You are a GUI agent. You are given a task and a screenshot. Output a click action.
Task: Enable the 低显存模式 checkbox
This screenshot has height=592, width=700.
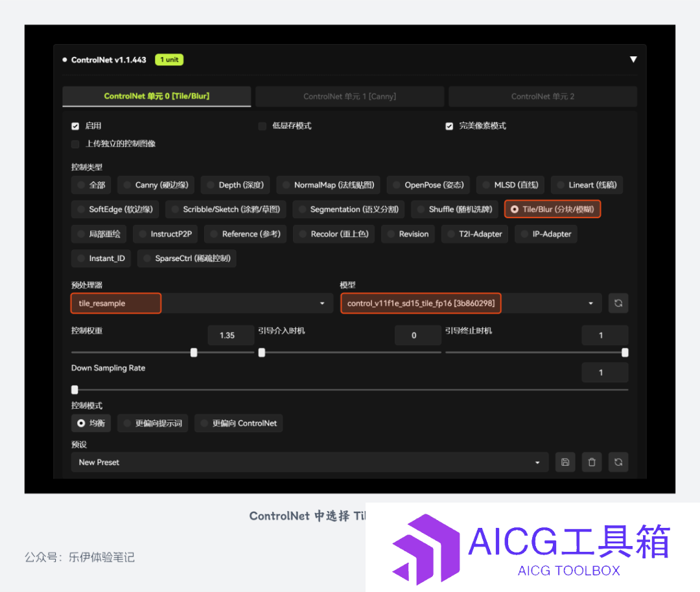[x=262, y=126]
